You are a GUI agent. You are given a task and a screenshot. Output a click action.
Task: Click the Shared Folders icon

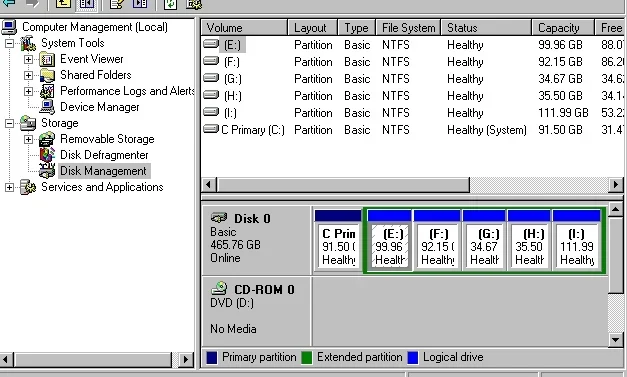[x=47, y=75]
